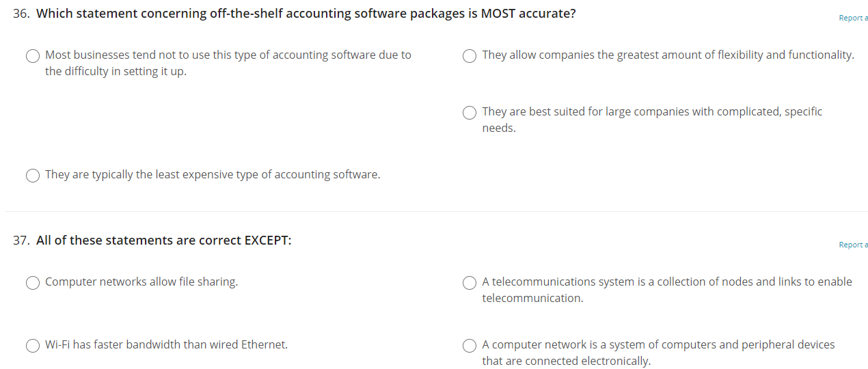Open the Report link for question 36
This screenshot has width=868, height=369.
(853, 18)
